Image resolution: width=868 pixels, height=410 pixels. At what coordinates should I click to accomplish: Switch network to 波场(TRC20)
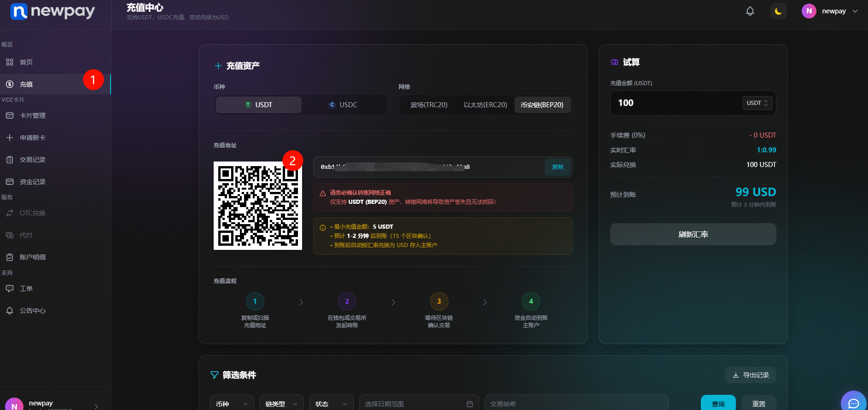click(429, 105)
